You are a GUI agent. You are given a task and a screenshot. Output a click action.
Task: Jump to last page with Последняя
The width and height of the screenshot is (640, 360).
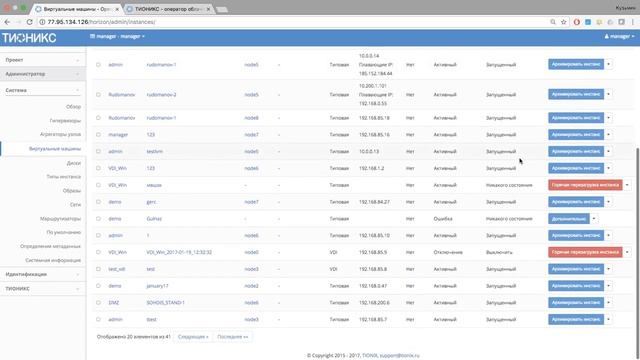(233, 337)
